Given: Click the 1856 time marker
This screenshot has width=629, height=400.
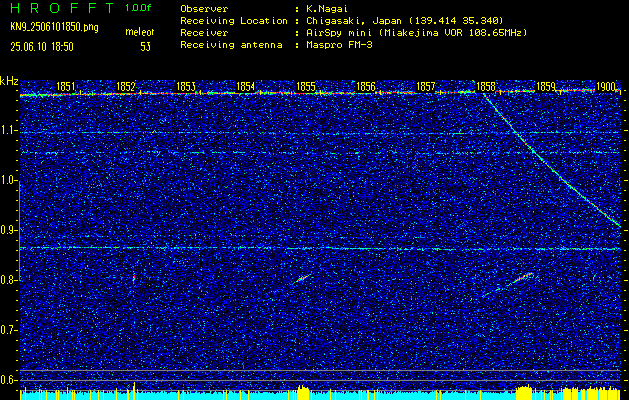Looking at the screenshot, I should [366, 86].
